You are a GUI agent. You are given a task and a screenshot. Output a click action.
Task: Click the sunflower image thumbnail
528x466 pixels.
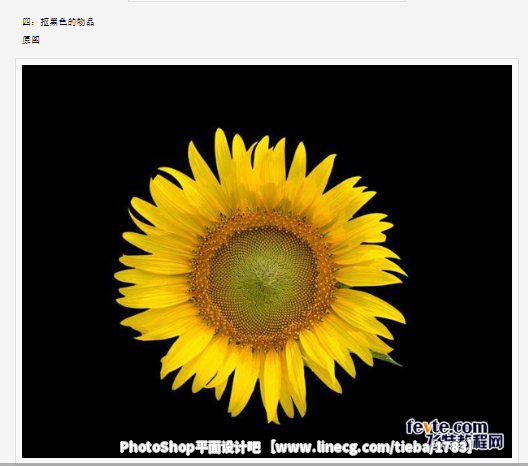(267, 261)
